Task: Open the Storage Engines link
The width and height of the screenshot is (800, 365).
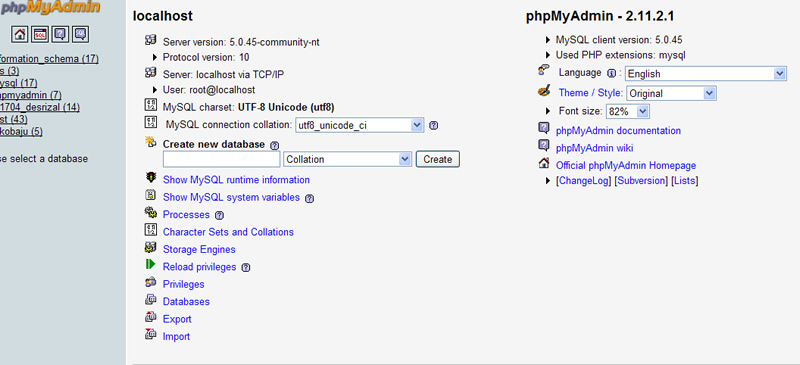Action: pos(199,249)
